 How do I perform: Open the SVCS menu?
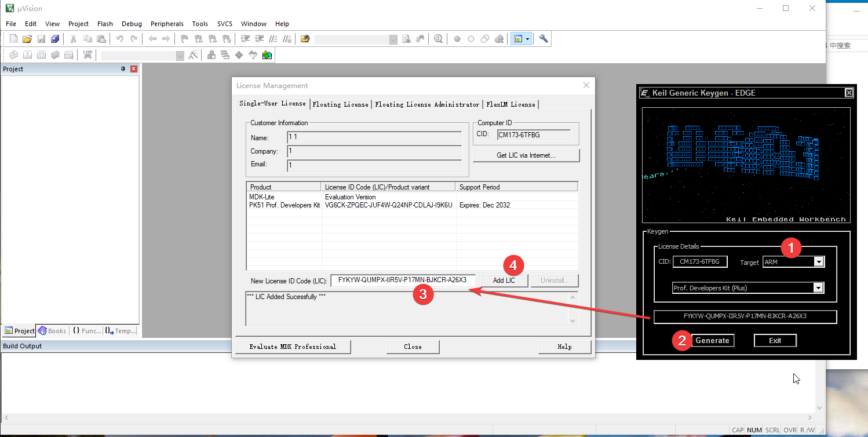coord(225,24)
